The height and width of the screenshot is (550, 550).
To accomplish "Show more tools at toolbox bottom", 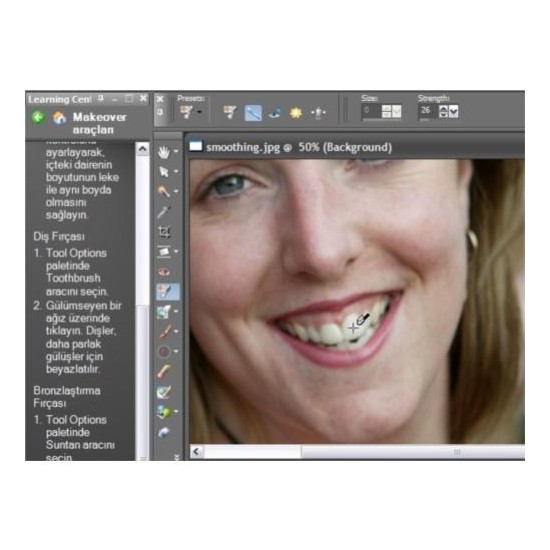I will (x=176, y=457).
